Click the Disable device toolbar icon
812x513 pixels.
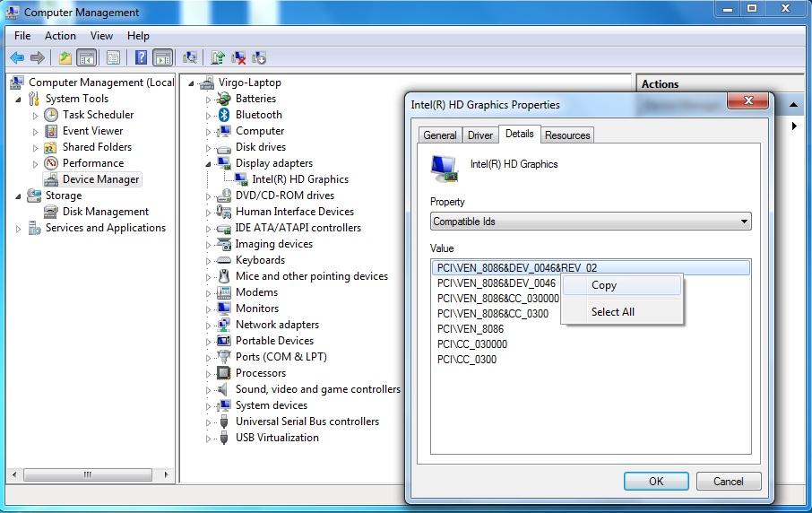pos(258,57)
